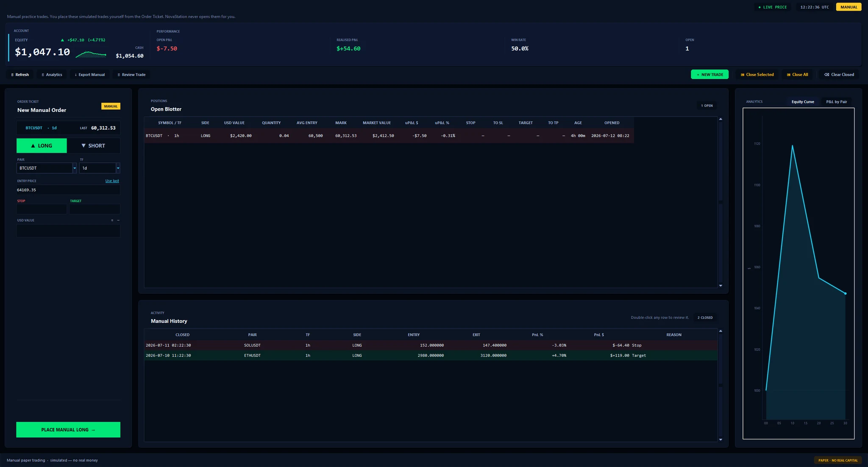The height and width of the screenshot is (467, 868).
Task: Click the PLACE MANUAL LONG button
Action: click(68, 430)
